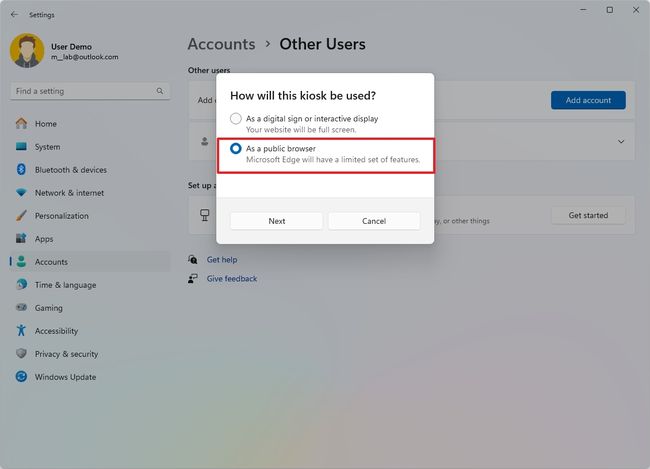This screenshot has width=650, height=469.
Task: Open the Apps settings page
Action: (44, 239)
